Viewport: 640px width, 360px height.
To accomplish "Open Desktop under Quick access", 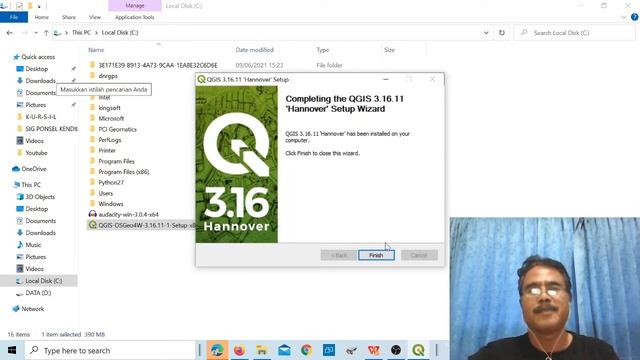I will pyautogui.click(x=37, y=69).
